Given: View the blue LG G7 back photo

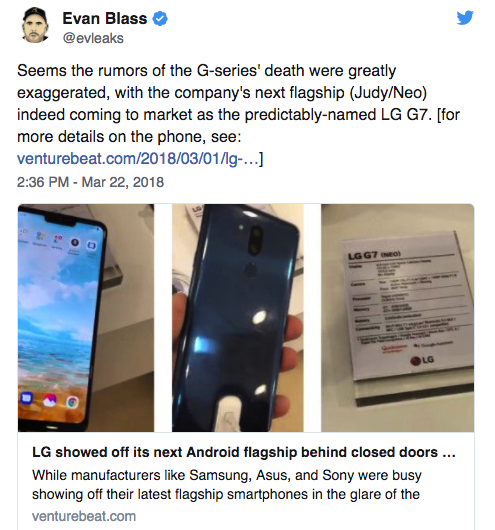Looking at the screenshot, I should click(x=238, y=318).
